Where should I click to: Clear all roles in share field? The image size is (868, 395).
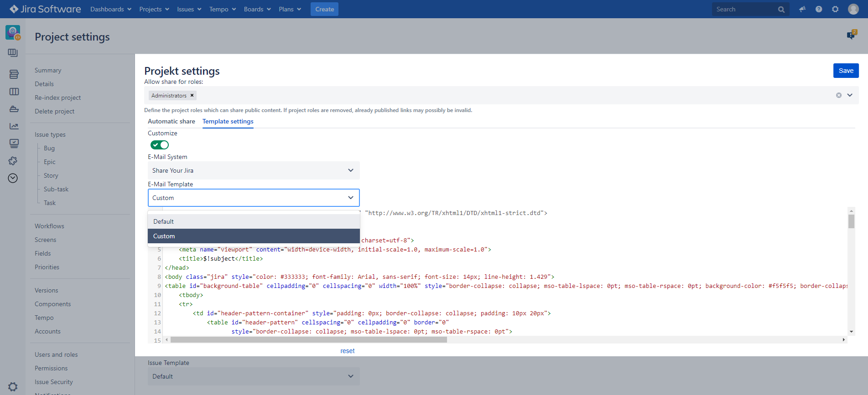point(838,95)
